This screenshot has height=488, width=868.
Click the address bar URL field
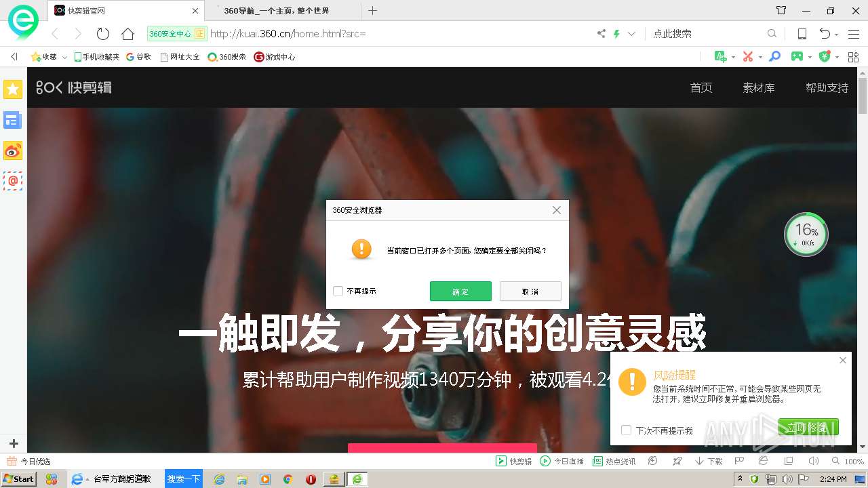click(399, 33)
